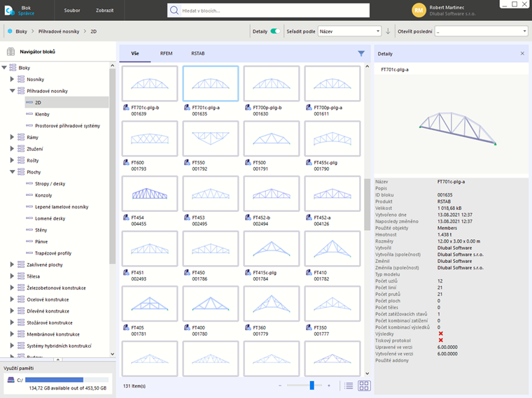Select the FT701c-plg-b thumbnail
The height and width of the screenshot is (398, 532).
click(x=150, y=83)
